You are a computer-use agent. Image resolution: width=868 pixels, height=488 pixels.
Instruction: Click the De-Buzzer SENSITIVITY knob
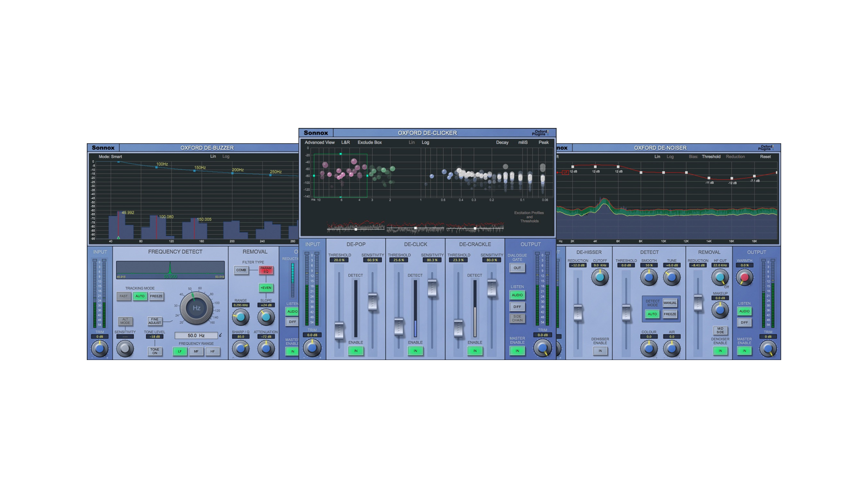pos(125,349)
